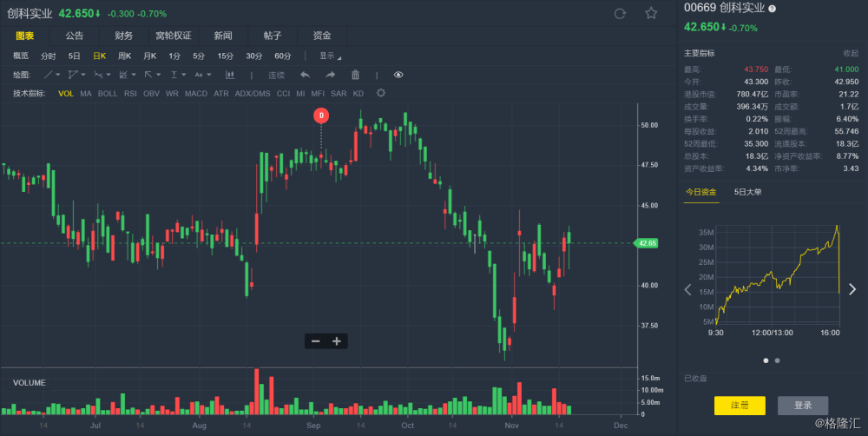This screenshot has height=436, width=868.
Task: Enable the MACD indicator
Action: (x=196, y=93)
